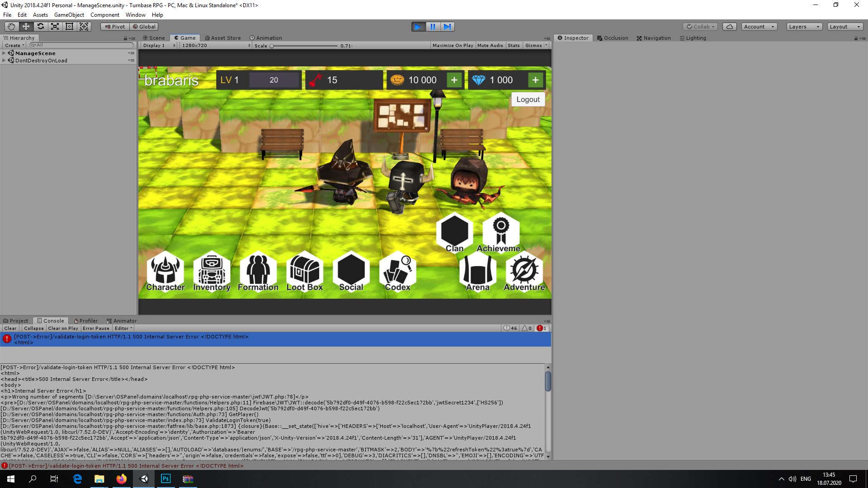Select the Rotate tool

(x=40, y=26)
